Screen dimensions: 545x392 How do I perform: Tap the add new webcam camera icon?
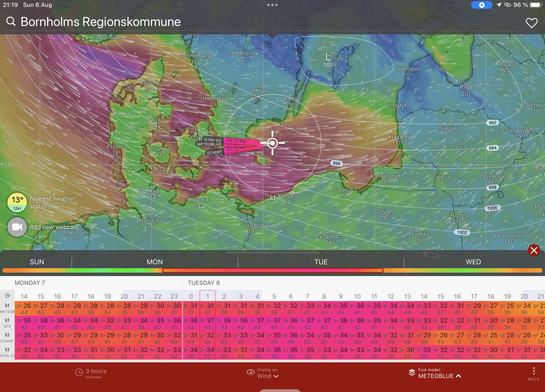(x=17, y=227)
